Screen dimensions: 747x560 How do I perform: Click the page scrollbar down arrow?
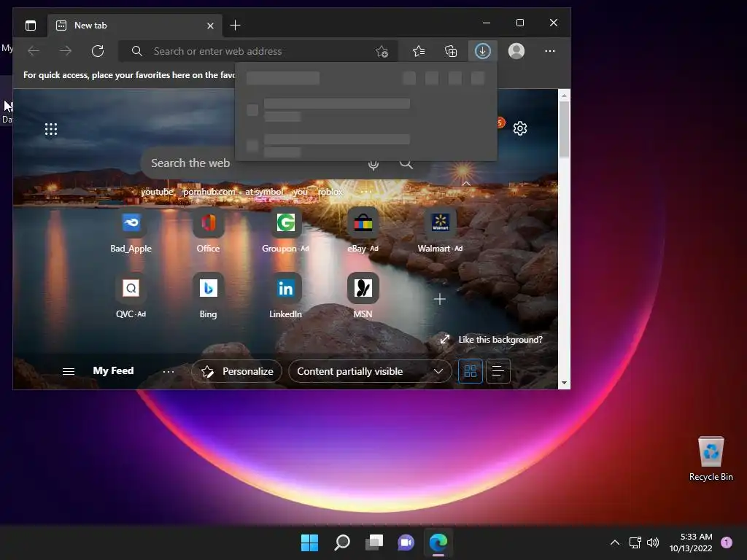click(564, 383)
